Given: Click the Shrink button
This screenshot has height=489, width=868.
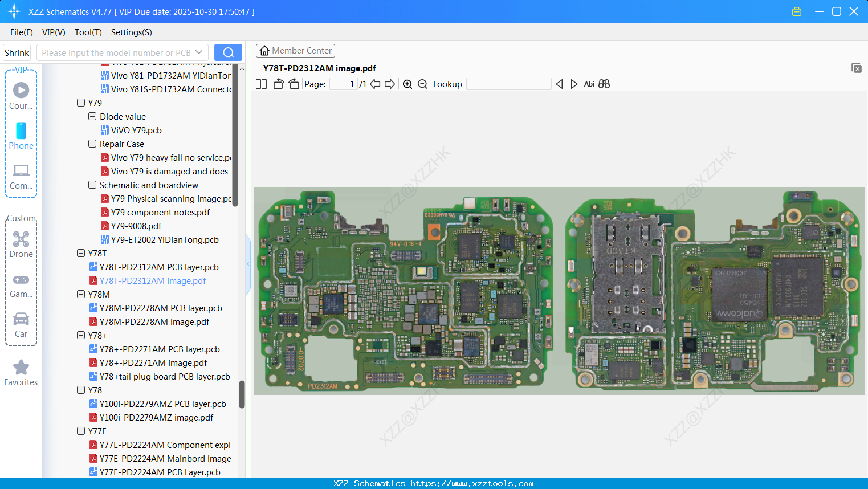Looking at the screenshot, I should pos(17,52).
